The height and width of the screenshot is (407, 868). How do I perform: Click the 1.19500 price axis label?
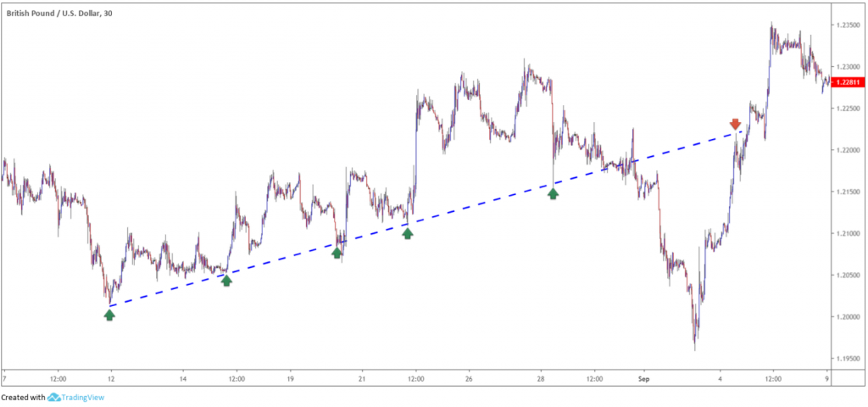848,359
